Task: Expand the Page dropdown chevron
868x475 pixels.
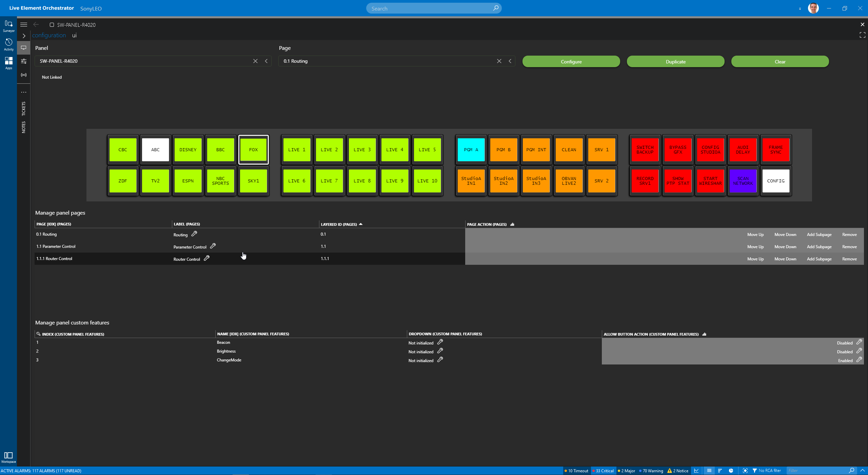Action: pyautogui.click(x=510, y=61)
